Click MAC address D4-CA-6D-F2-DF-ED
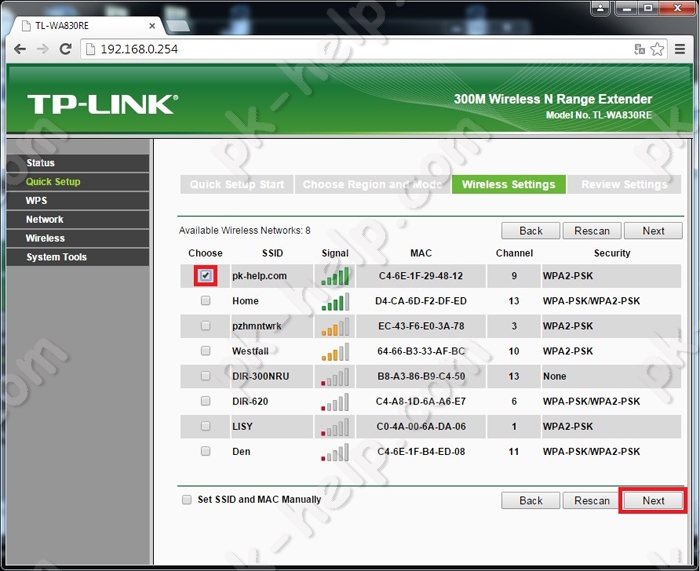Screen dimensions: 700x571 click(x=421, y=301)
